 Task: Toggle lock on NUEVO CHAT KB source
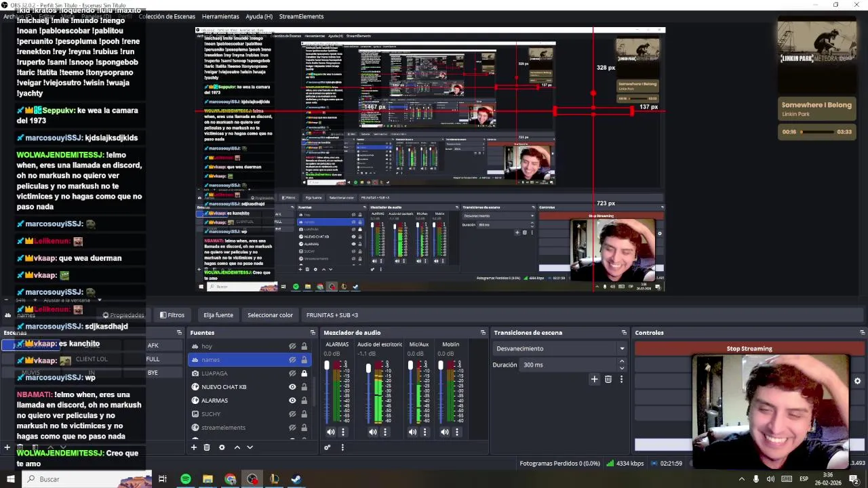point(304,387)
